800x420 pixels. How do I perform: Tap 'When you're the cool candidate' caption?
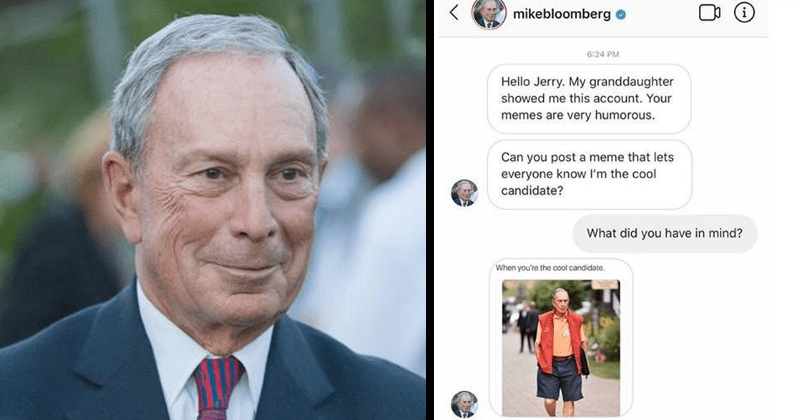click(x=549, y=267)
